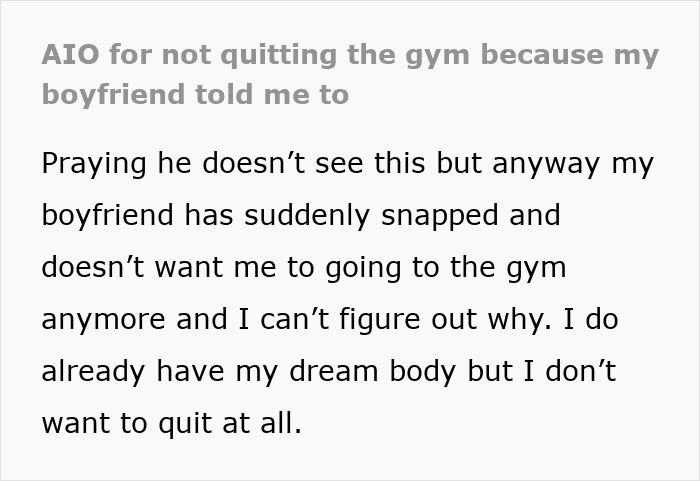Select the word "because" in the title
700x481 pixels.
(x=543, y=55)
